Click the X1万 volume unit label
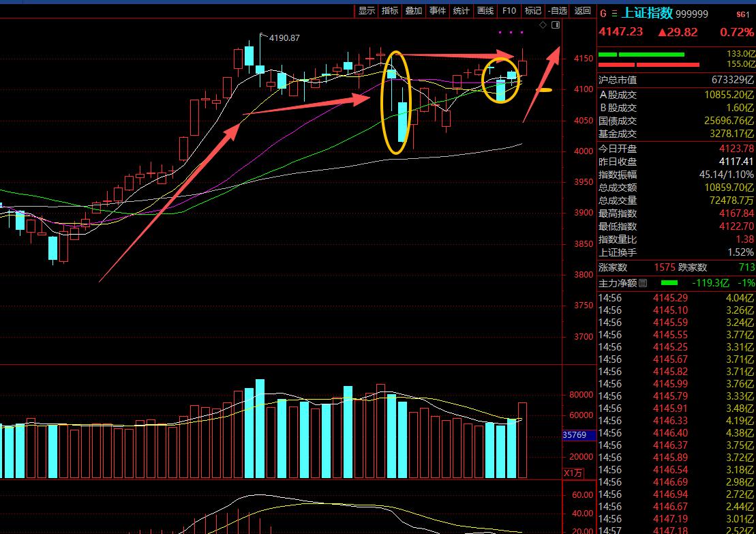 (573, 473)
